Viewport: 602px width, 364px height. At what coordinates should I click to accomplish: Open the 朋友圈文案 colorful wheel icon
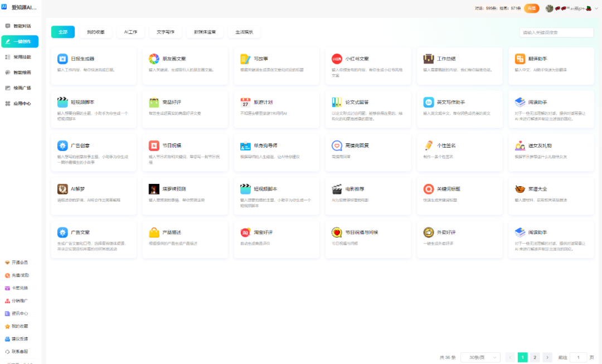(x=154, y=59)
